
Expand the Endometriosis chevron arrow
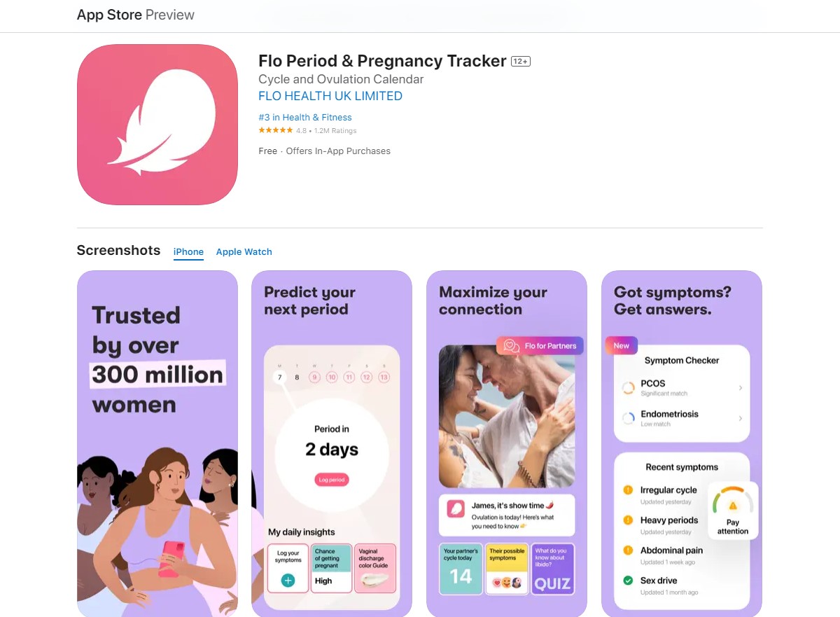[x=741, y=418]
